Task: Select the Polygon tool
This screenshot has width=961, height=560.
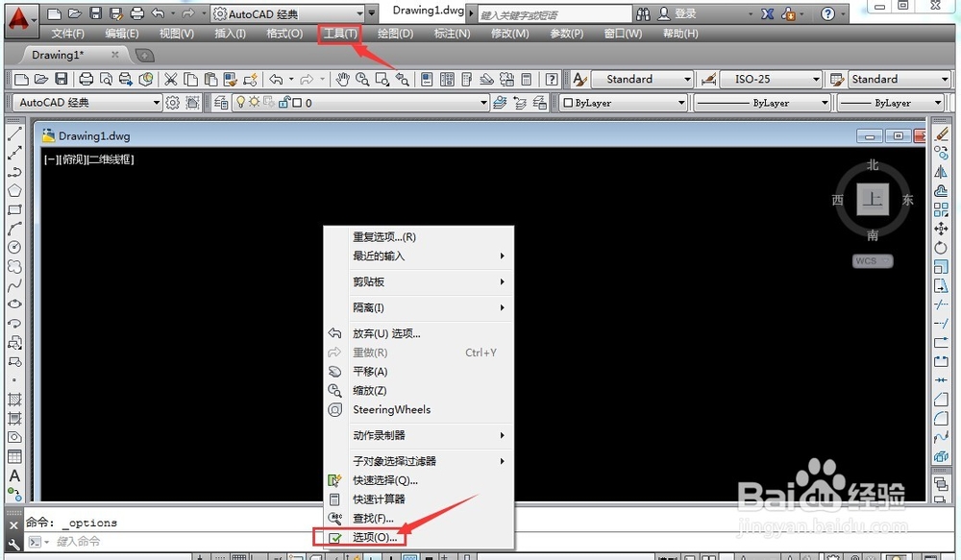Action: 14,190
